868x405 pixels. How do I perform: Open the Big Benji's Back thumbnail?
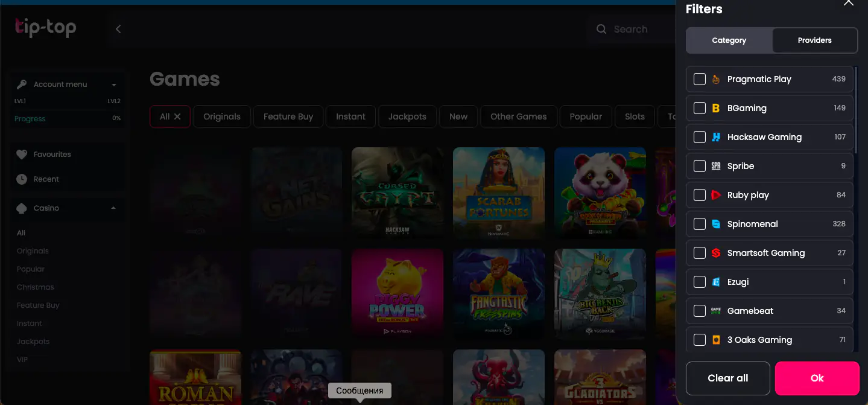click(600, 294)
